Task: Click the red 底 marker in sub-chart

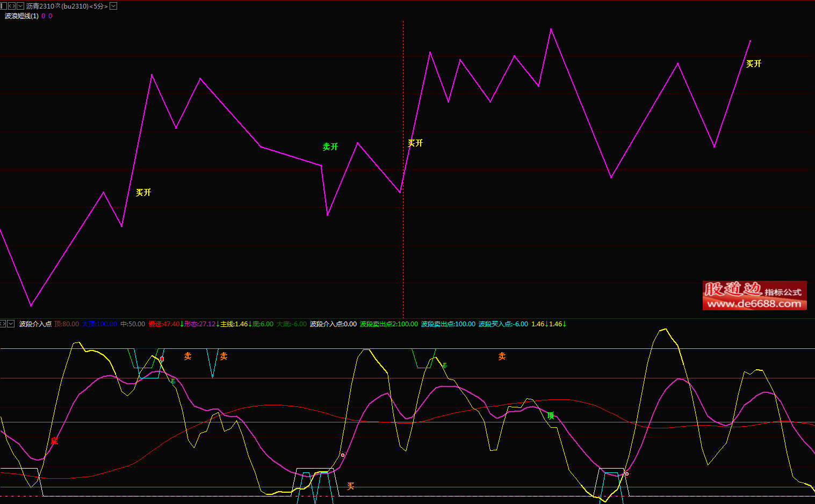Action: coord(54,441)
